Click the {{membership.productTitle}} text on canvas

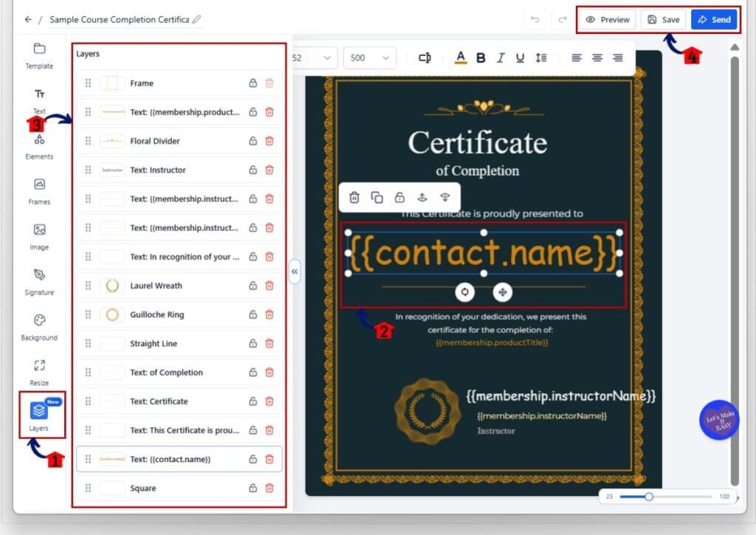pos(492,342)
